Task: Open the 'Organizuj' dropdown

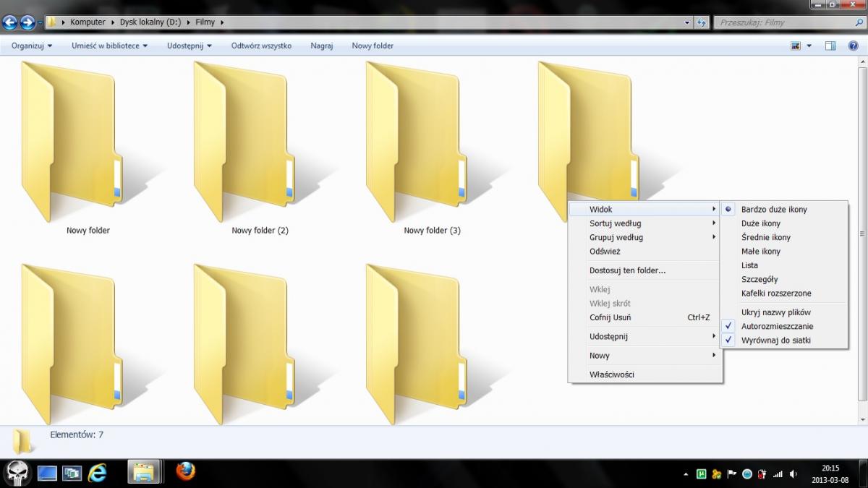Action: (x=32, y=46)
